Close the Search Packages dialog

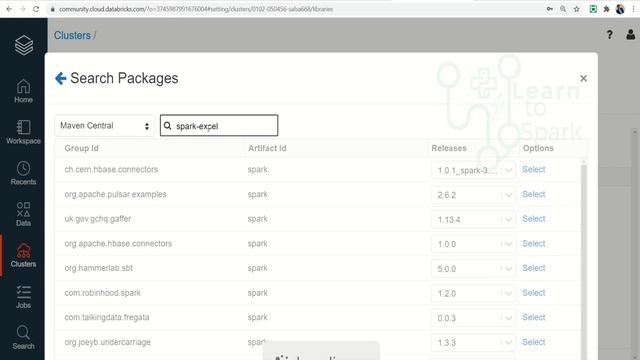tap(583, 78)
